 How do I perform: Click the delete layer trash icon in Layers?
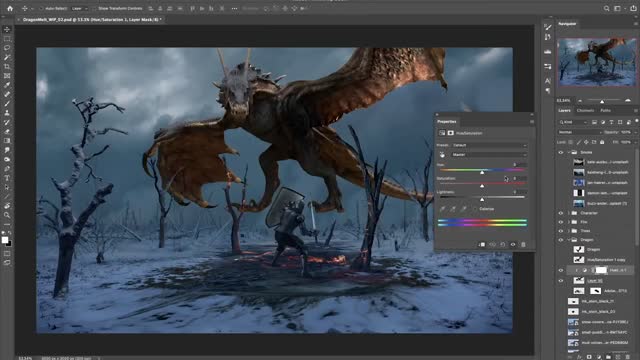[628, 357]
